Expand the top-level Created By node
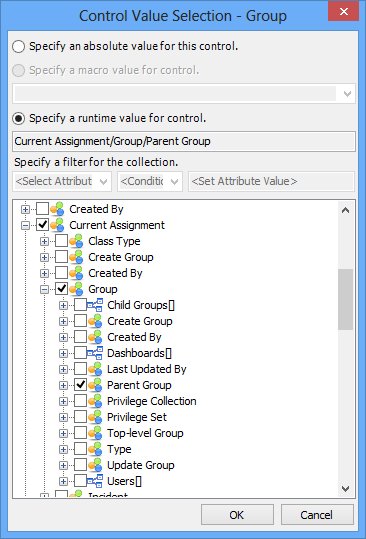 point(25,209)
